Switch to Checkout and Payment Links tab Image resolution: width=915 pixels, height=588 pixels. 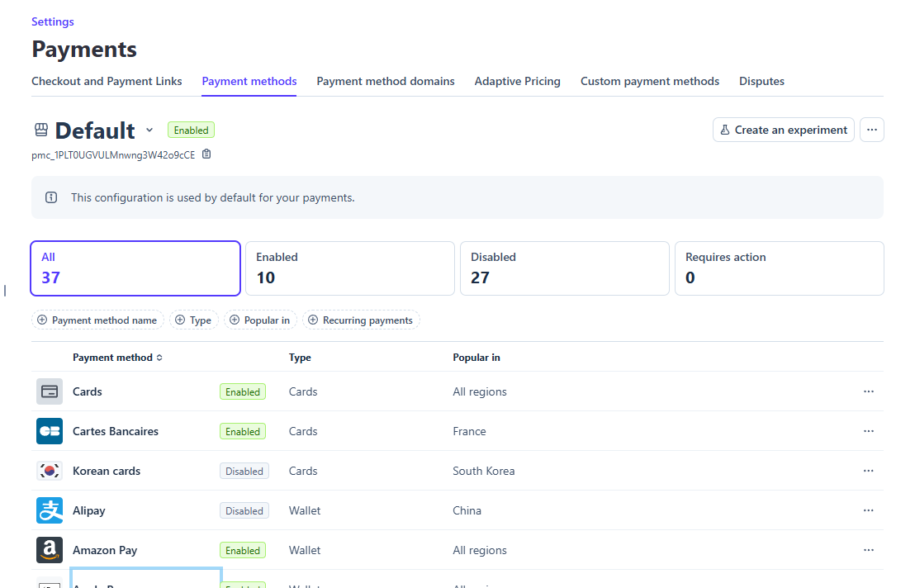[x=107, y=82]
